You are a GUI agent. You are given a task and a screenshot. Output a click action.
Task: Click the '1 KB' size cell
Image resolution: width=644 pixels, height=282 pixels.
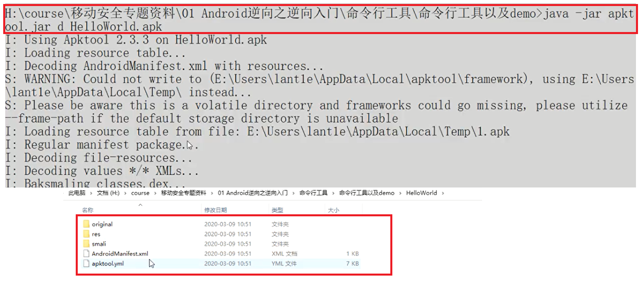[x=353, y=254]
